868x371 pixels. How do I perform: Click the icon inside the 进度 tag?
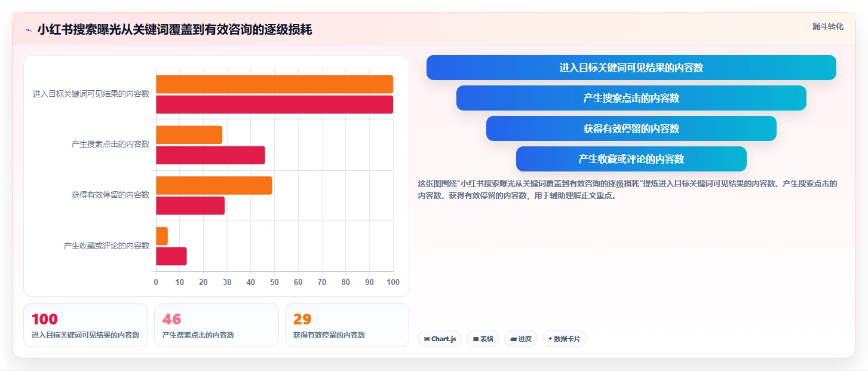513,339
